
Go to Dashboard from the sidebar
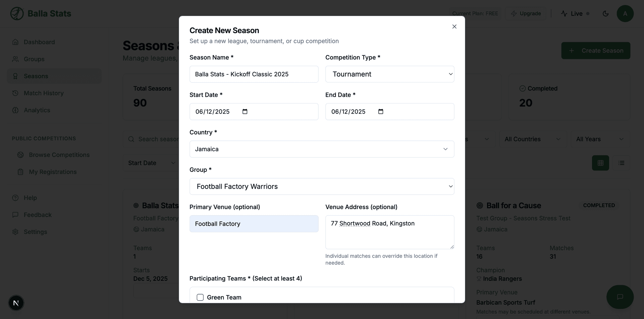click(39, 42)
